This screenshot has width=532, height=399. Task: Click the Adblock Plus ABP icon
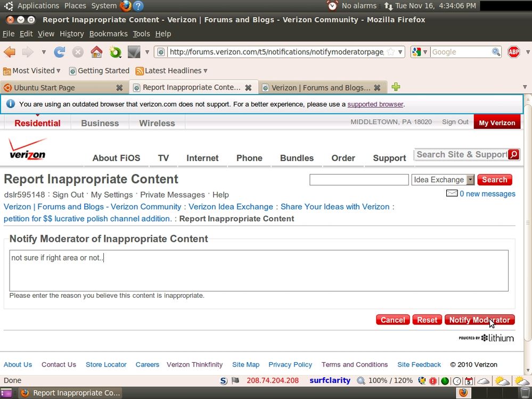point(514,52)
